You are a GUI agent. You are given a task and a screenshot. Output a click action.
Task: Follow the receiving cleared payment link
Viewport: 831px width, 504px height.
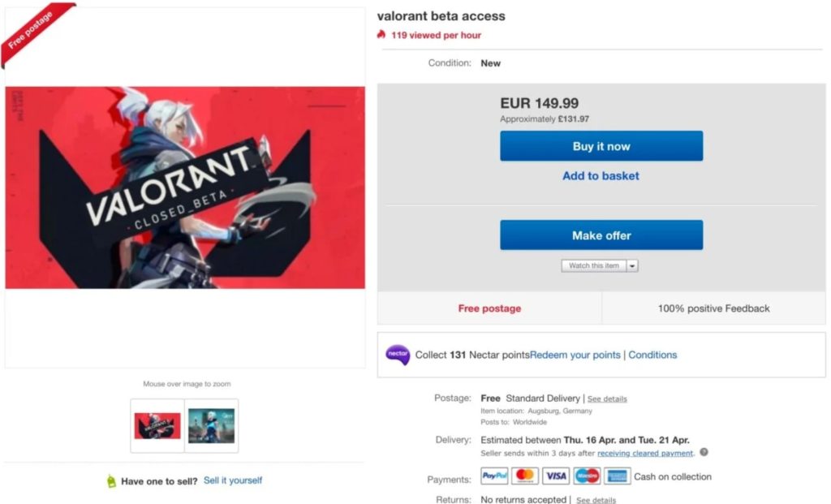(x=645, y=453)
